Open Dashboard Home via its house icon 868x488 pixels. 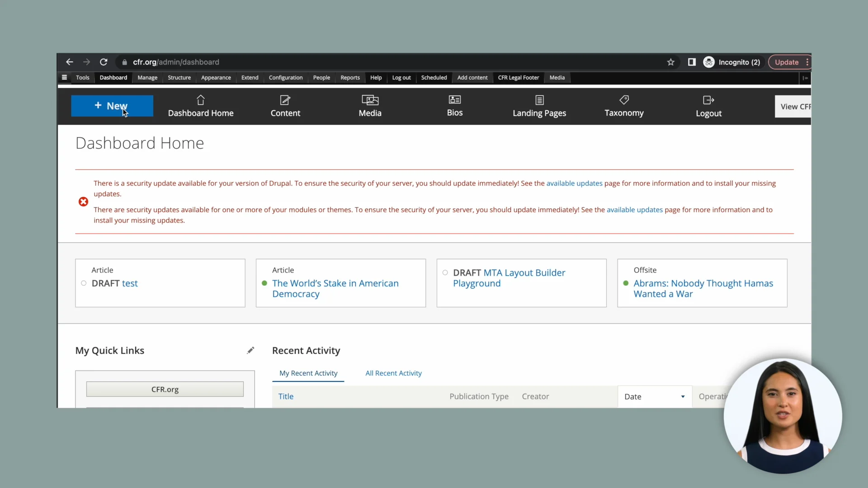(201, 99)
